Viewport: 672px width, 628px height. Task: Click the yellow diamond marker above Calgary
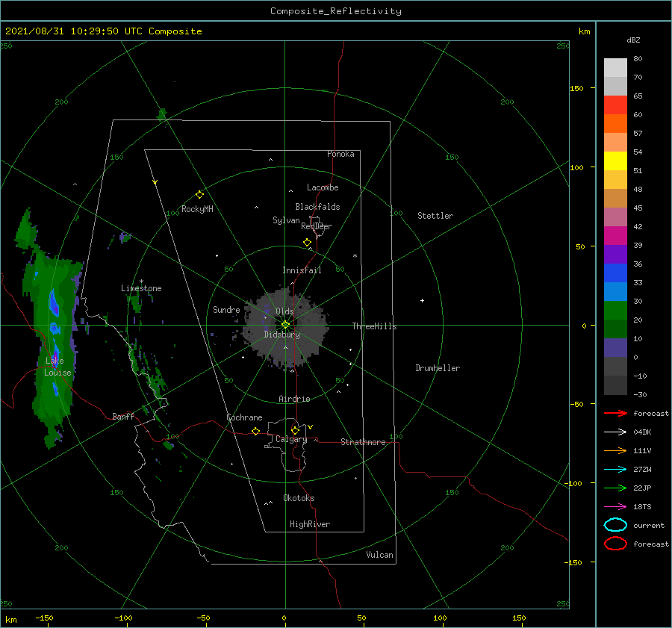pyautogui.click(x=295, y=430)
